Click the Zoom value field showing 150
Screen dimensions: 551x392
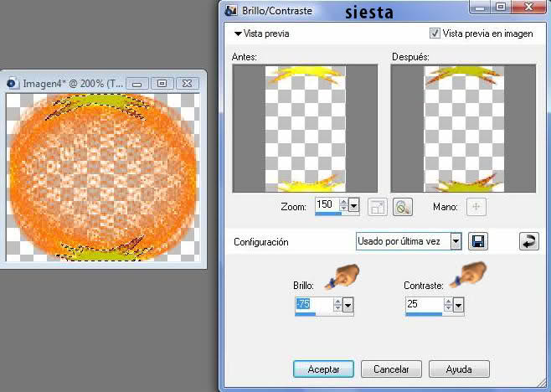327,204
